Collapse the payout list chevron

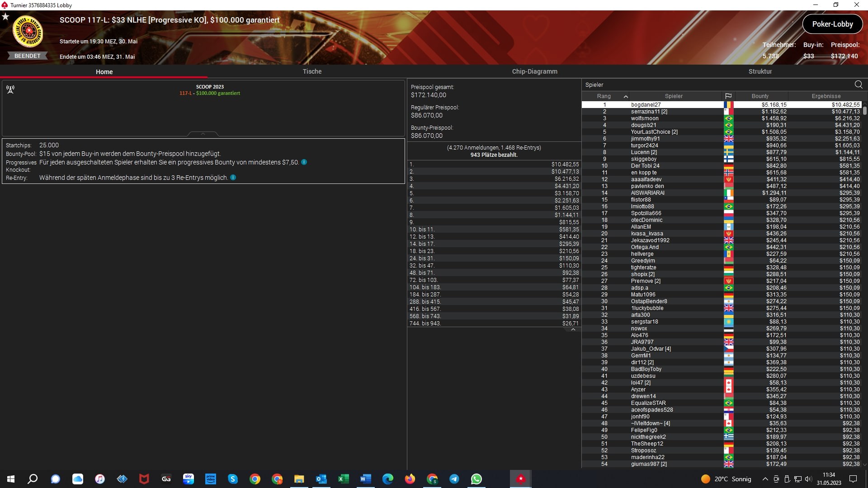573,329
